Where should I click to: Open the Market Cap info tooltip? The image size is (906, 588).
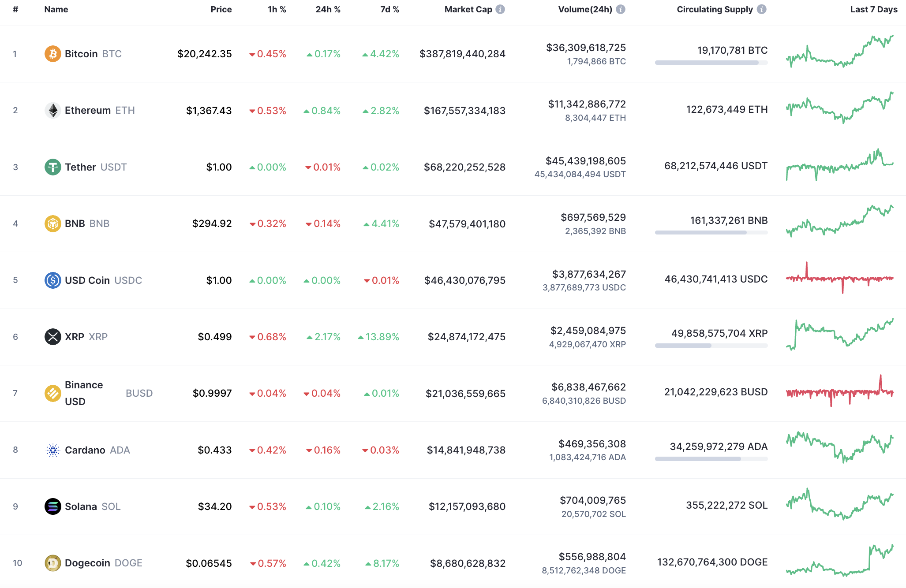click(x=501, y=9)
